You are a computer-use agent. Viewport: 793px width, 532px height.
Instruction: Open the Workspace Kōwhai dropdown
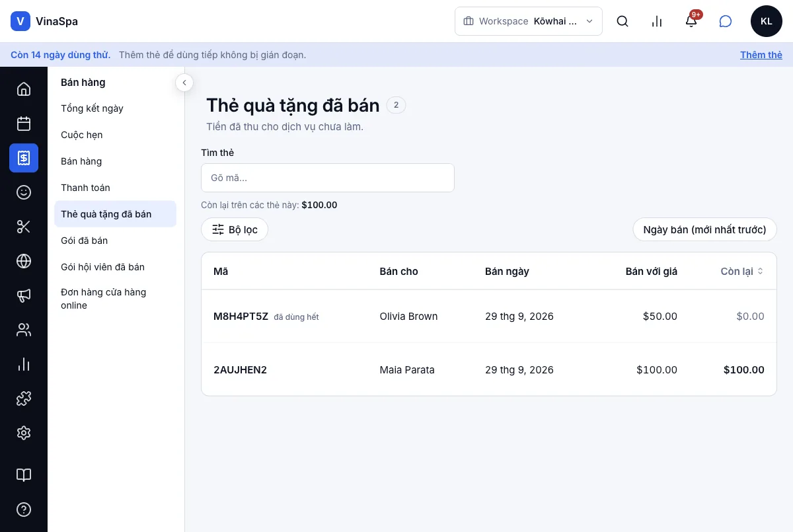529,21
